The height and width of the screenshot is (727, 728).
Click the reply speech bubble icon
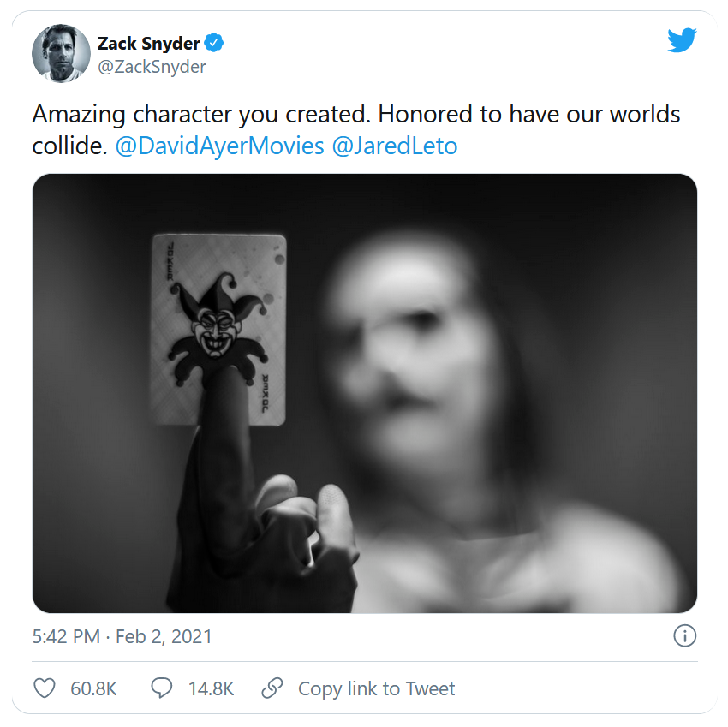[162, 688]
